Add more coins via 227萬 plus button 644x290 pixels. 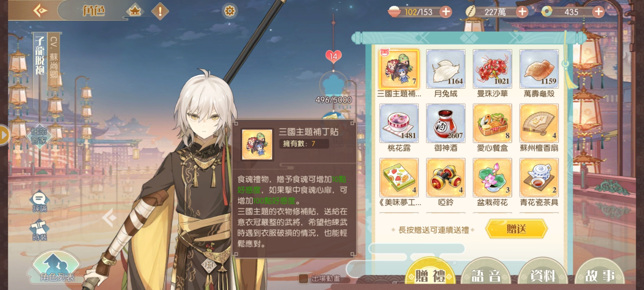pyautogui.click(x=522, y=12)
